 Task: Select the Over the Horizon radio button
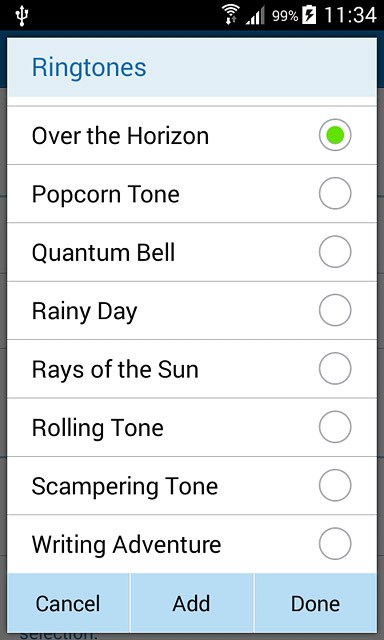tap(335, 135)
